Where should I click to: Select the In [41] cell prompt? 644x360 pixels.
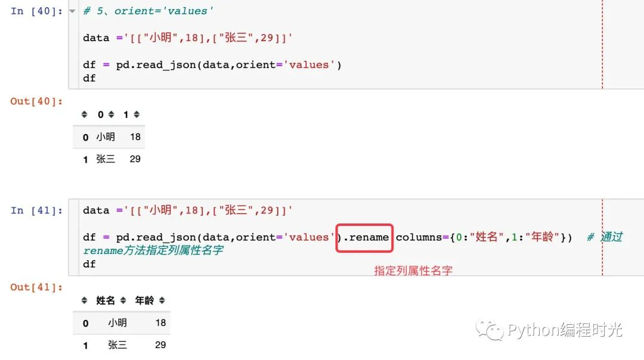(36, 210)
